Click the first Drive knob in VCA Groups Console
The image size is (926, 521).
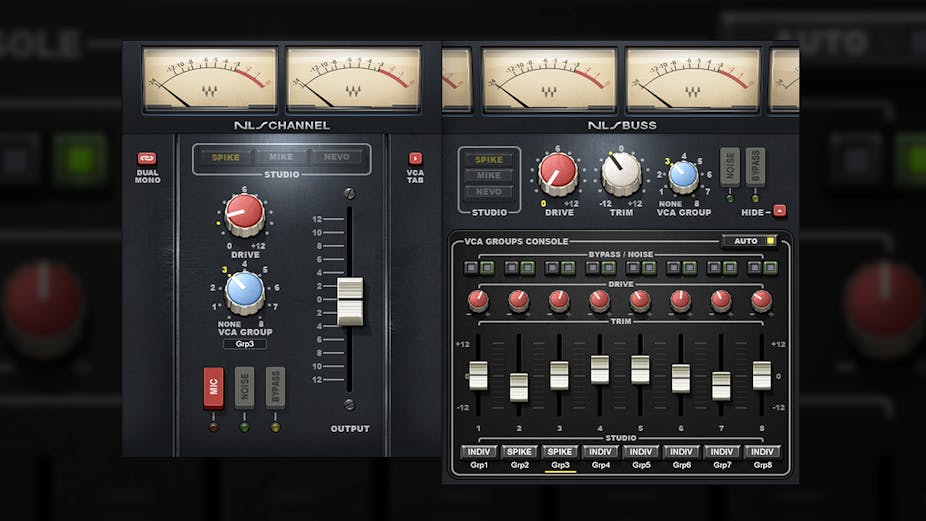pyautogui.click(x=478, y=300)
